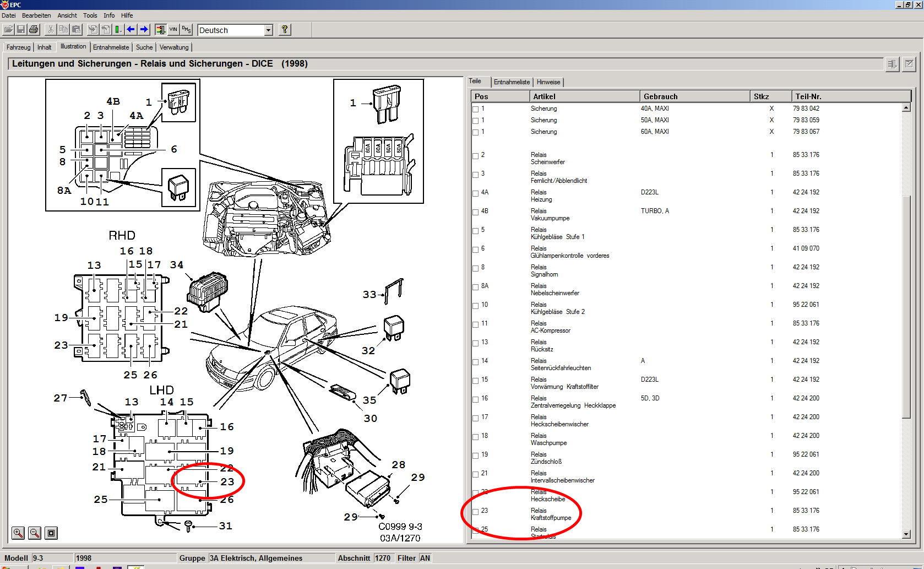The height and width of the screenshot is (569, 924).
Task: Sort by the Artikel column header
Action: click(584, 96)
